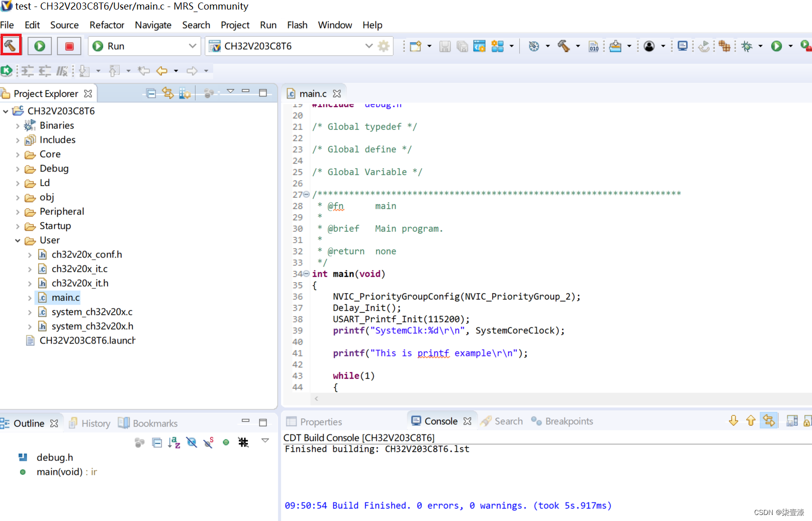Click the editor horizontal scrollbar left arrow
This screenshot has width=812, height=521.
[316, 399]
